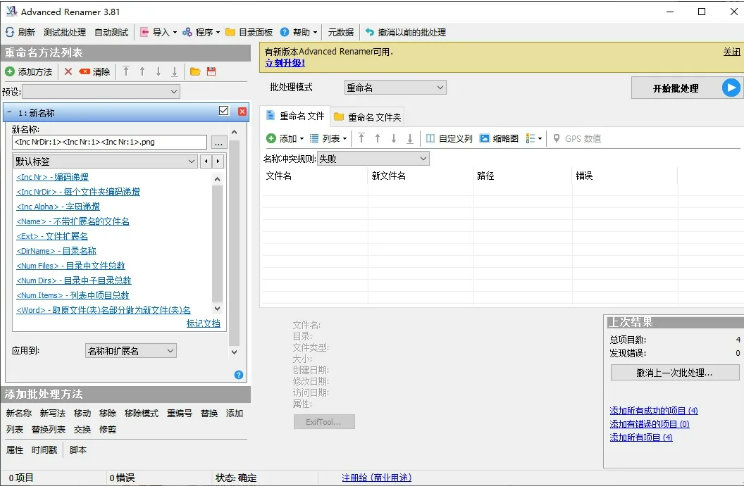Click the 刷新 refresh toolbar button
The width and height of the screenshot is (744, 486).
pyautogui.click(x=20, y=32)
